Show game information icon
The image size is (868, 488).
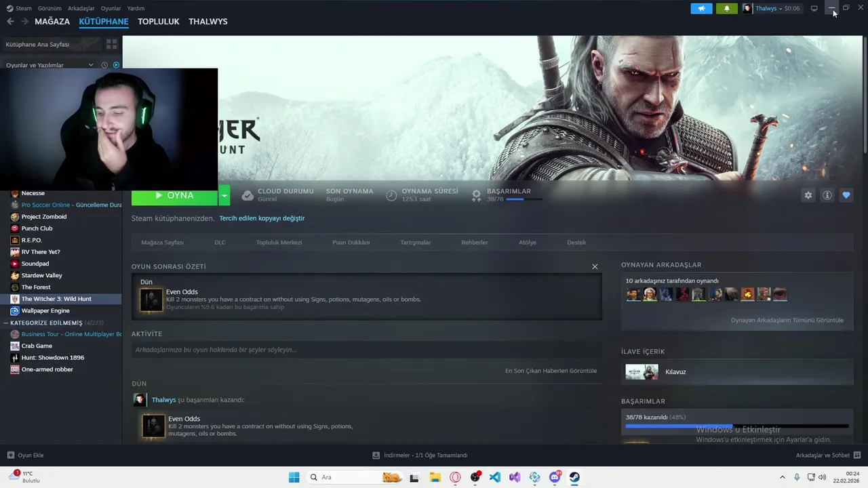[827, 195]
